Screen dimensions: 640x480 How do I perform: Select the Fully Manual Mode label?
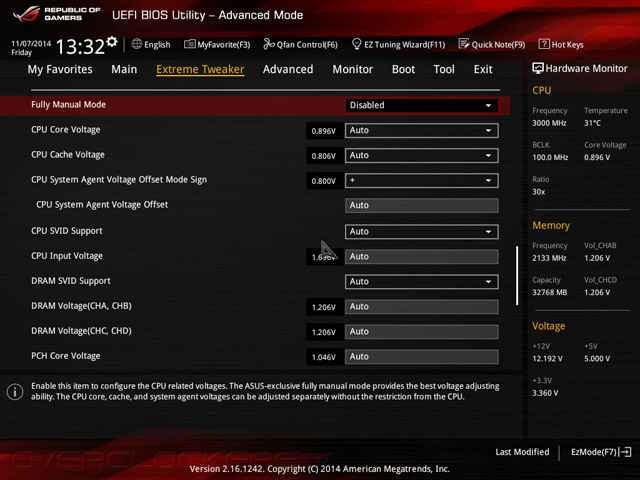click(69, 105)
